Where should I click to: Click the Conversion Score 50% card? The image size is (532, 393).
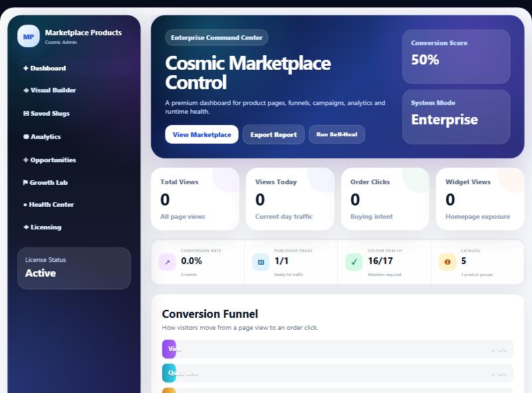coord(456,57)
